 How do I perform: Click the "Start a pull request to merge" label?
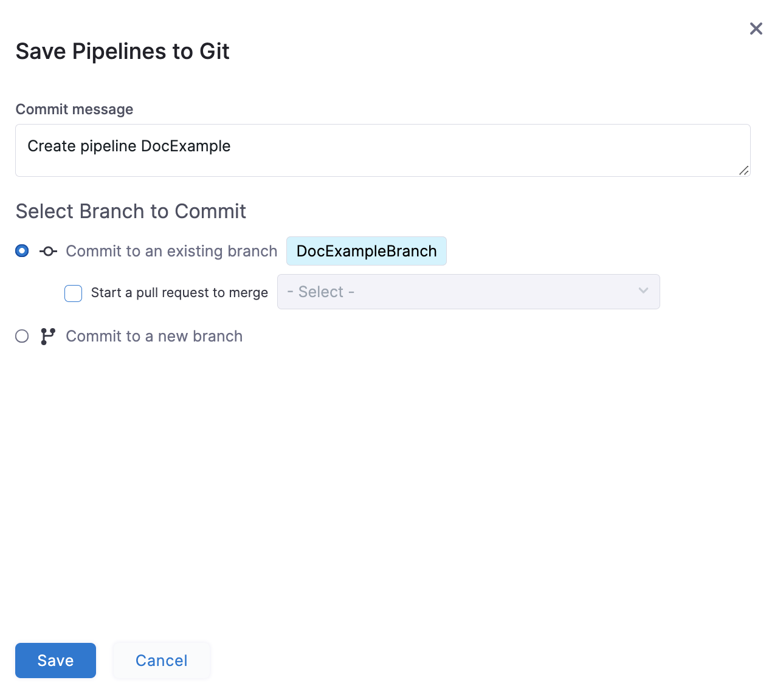point(179,293)
